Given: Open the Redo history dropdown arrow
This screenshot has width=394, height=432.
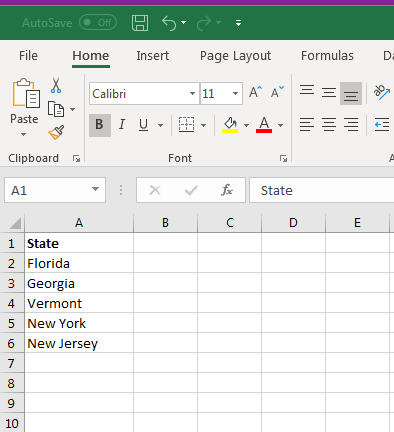Looking at the screenshot, I should (x=218, y=23).
